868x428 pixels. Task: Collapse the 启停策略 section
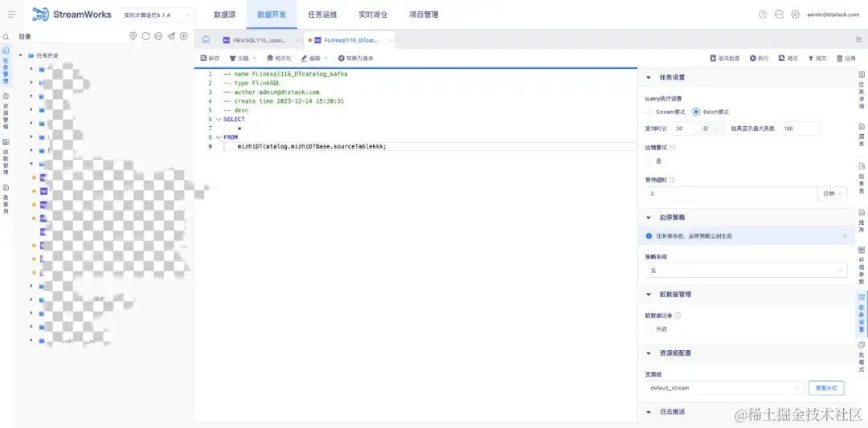click(649, 218)
